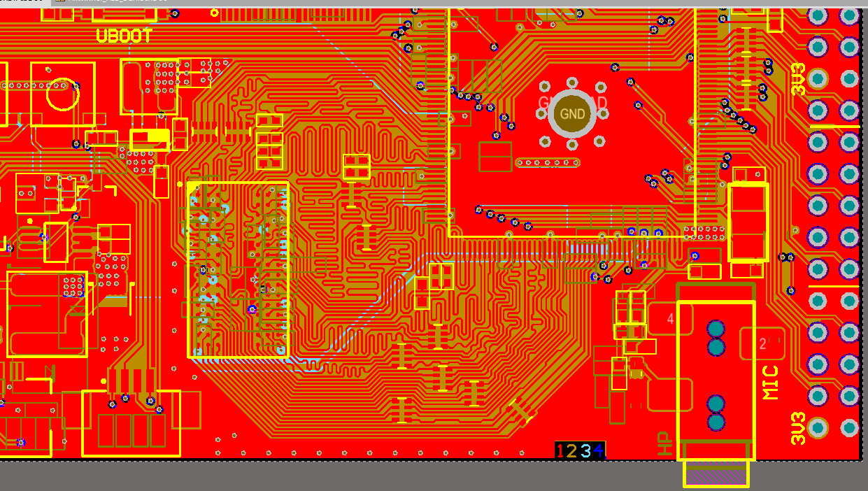The height and width of the screenshot is (491, 868).
Task: Toggle layer 1 in the colored layer legend
Action: [560, 450]
